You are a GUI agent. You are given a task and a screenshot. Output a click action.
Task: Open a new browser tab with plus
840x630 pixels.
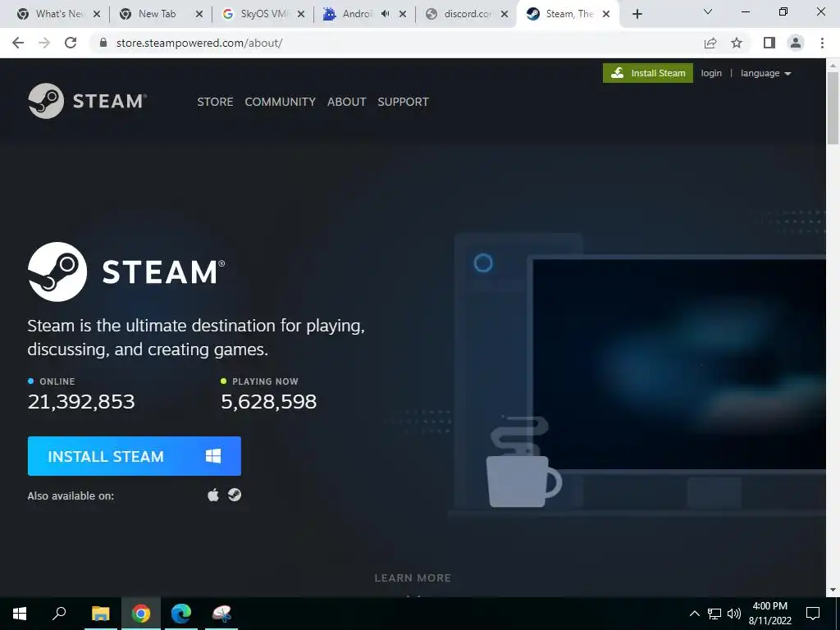click(x=637, y=14)
